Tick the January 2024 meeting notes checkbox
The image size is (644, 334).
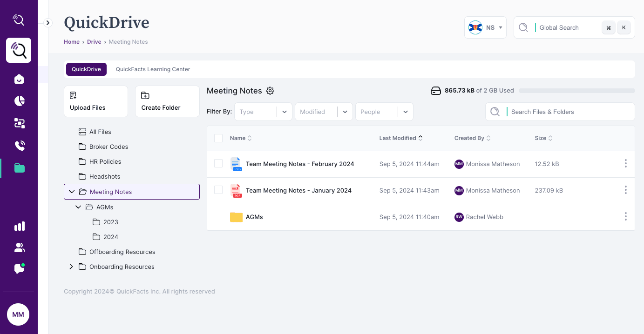coord(218,190)
